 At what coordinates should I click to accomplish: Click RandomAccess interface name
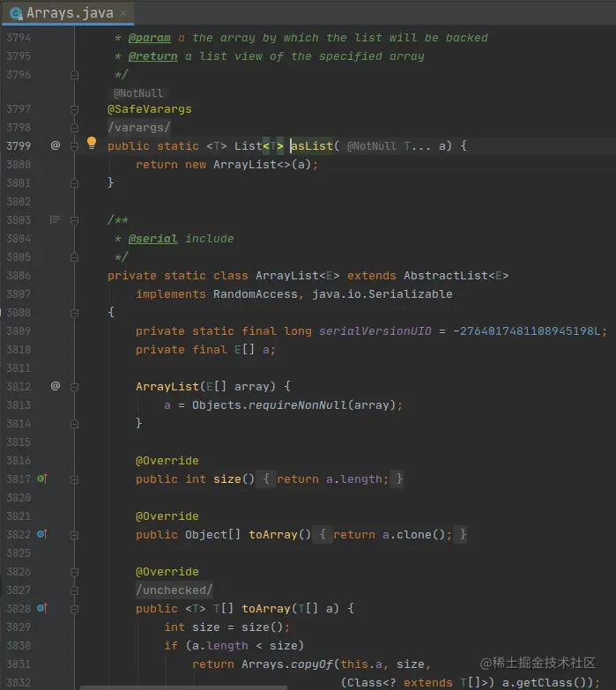point(256,294)
